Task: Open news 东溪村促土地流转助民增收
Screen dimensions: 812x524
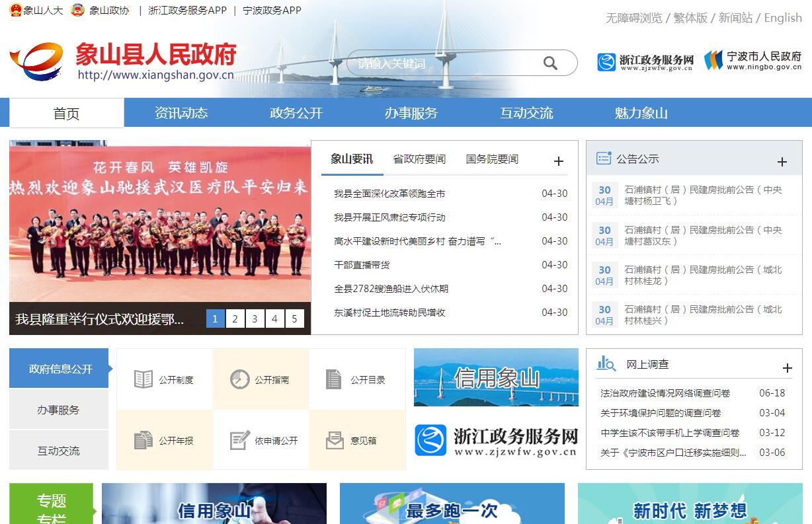Action: pos(389,313)
